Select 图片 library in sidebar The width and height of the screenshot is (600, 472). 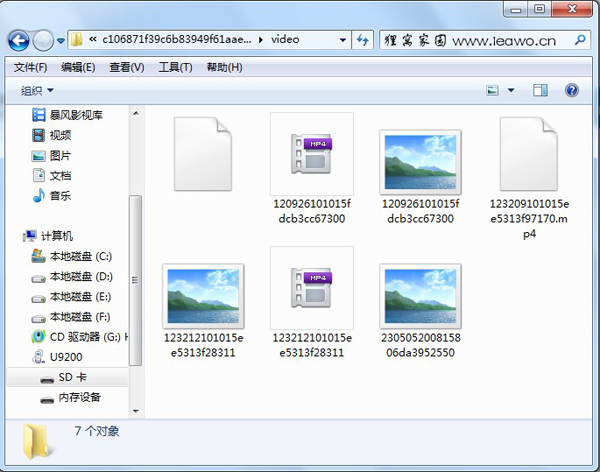(x=52, y=155)
